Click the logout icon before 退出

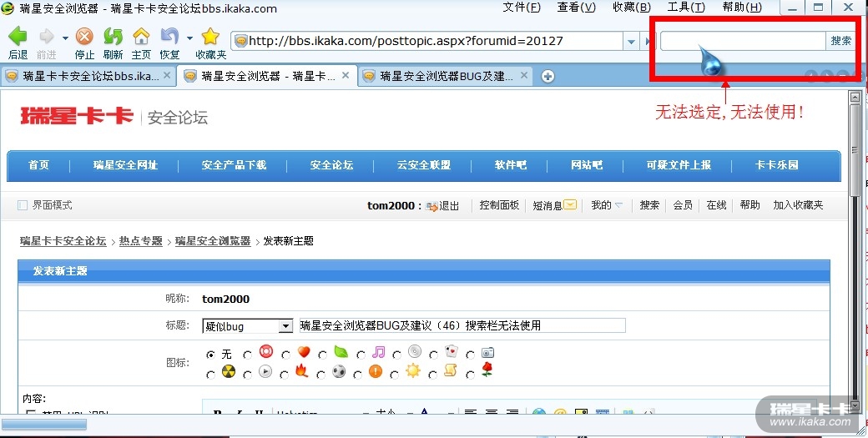431,206
